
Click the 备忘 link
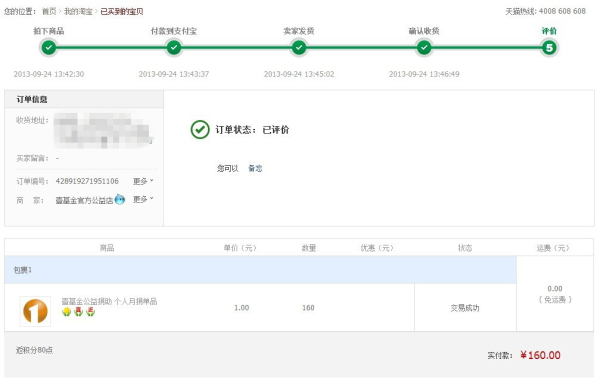tap(255, 168)
